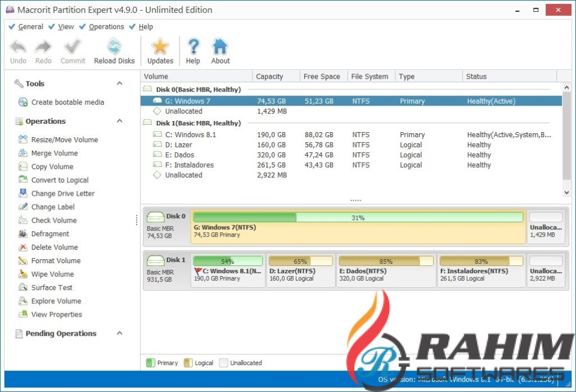
Task: Click Disk 1 Unallocated 2,922 MB block
Action: click(546, 271)
